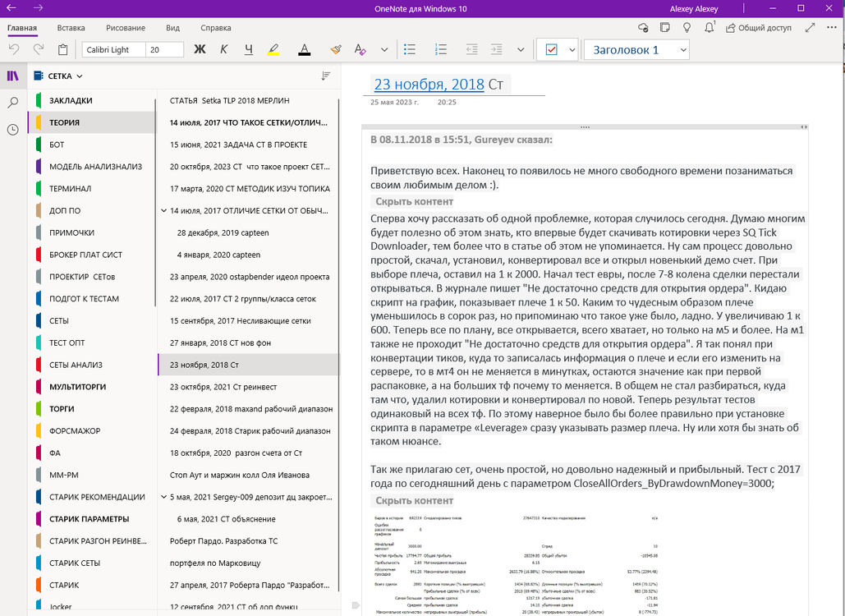This screenshot has width=845, height=616.
Task: Open the Alexey Alexey account name
Action: tap(694, 8)
